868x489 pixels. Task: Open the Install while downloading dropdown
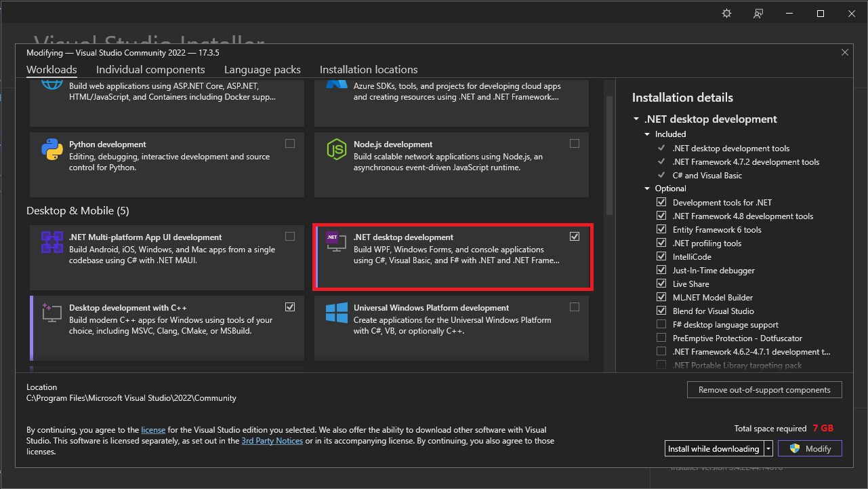point(768,449)
